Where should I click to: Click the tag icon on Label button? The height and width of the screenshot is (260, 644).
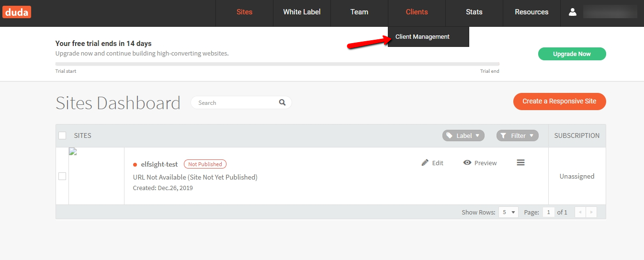(x=449, y=136)
